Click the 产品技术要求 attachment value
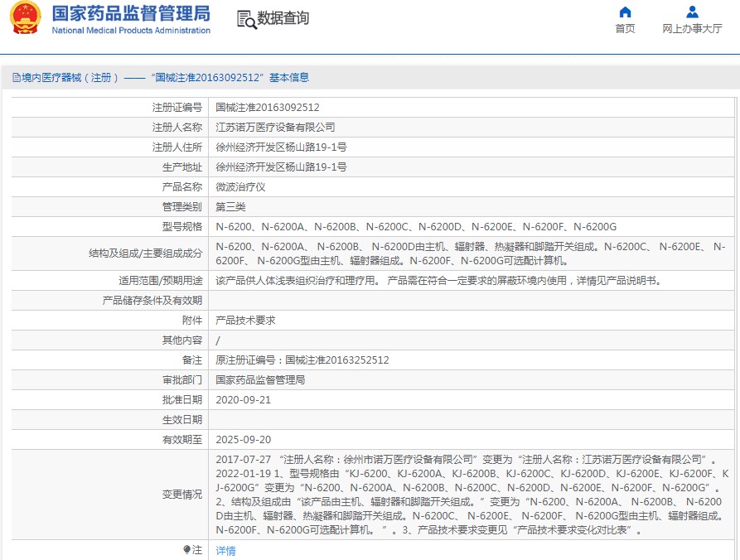This screenshot has width=740, height=560. coord(245,321)
